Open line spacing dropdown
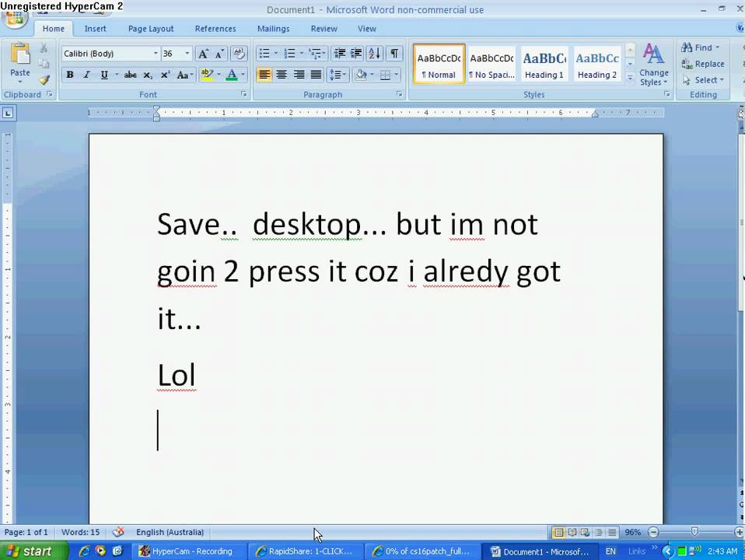The image size is (745, 560). (338, 75)
